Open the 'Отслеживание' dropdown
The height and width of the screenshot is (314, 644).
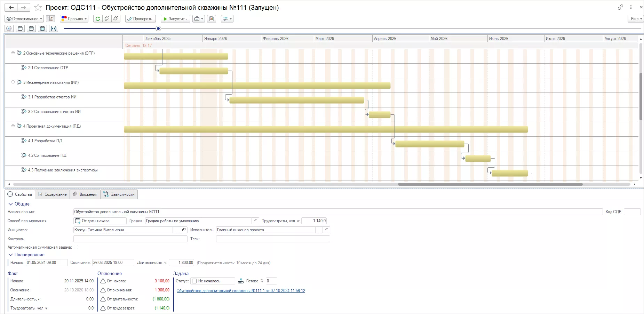click(24, 19)
